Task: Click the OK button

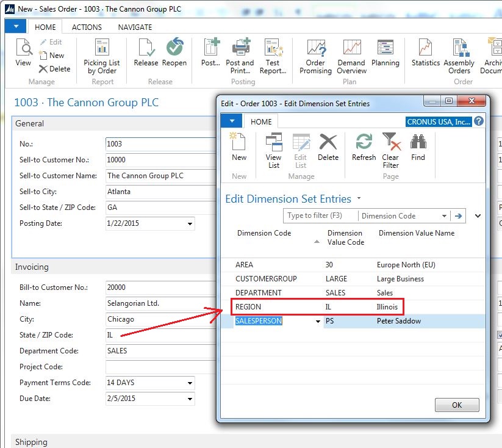Action: [457, 405]
